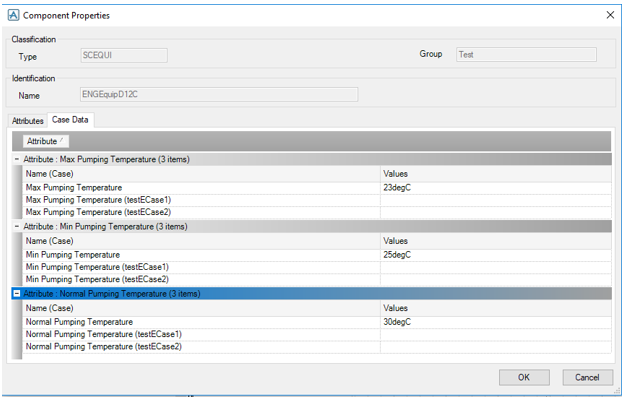
Task: Collapse the Max Pumping Temperature group
Action: pos(17,159)
